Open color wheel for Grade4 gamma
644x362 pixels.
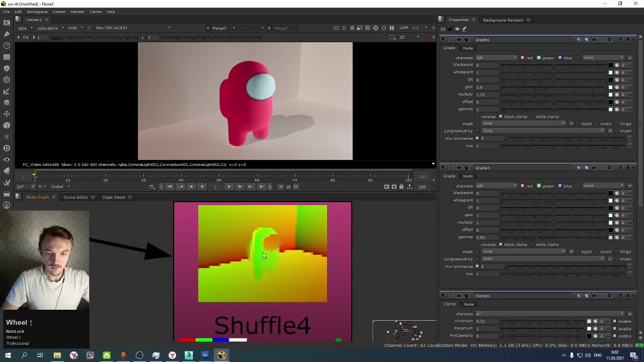(x=617, y=237)
